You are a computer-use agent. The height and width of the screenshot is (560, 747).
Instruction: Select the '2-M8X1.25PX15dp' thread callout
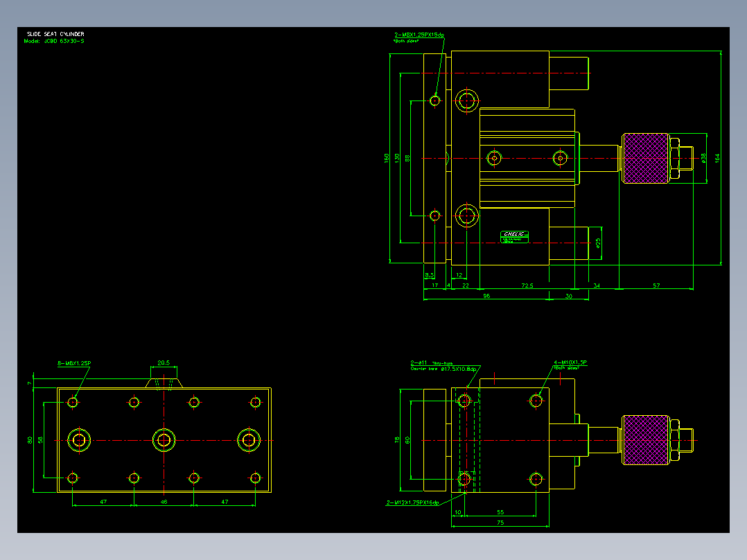coord(419,35)
